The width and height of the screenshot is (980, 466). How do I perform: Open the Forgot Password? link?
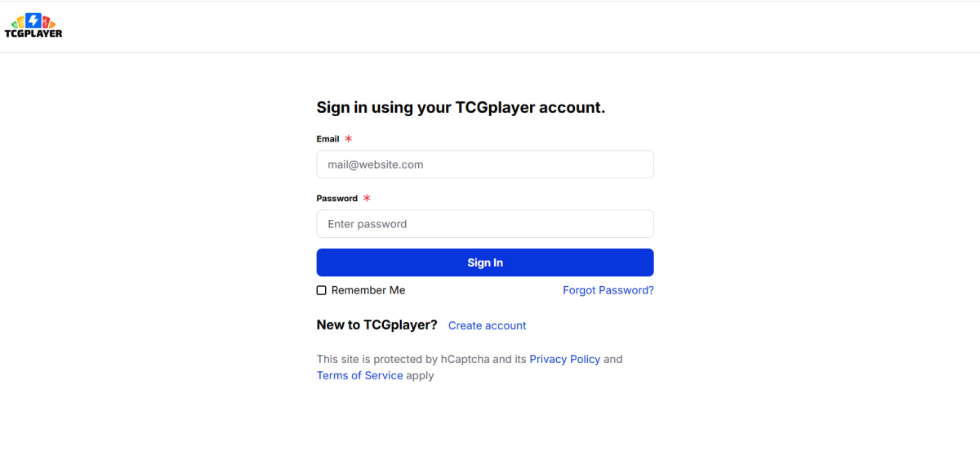[x=608, y=290]
